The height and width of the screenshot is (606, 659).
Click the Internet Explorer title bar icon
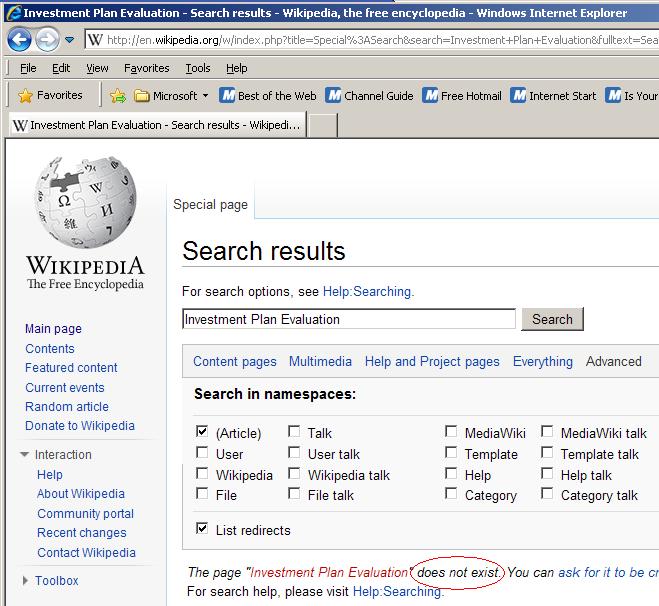coord(13,13)
